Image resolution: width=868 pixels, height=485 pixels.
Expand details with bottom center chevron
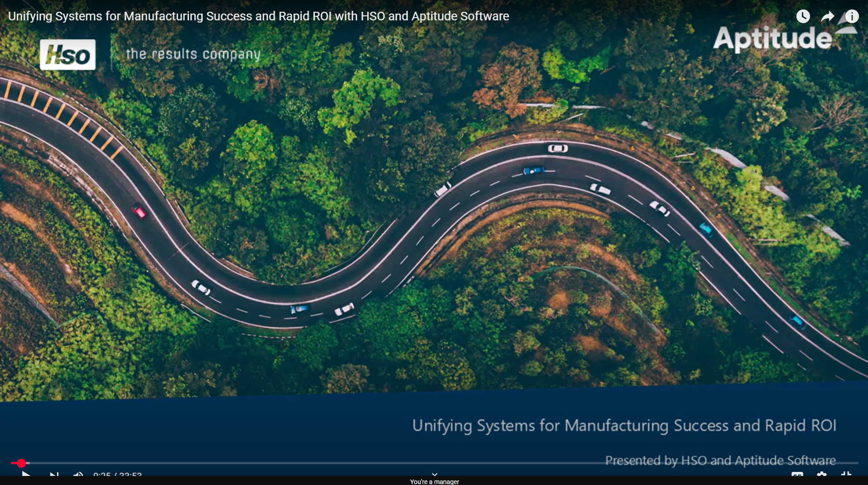pyautogui.click(x=434, y=474)
